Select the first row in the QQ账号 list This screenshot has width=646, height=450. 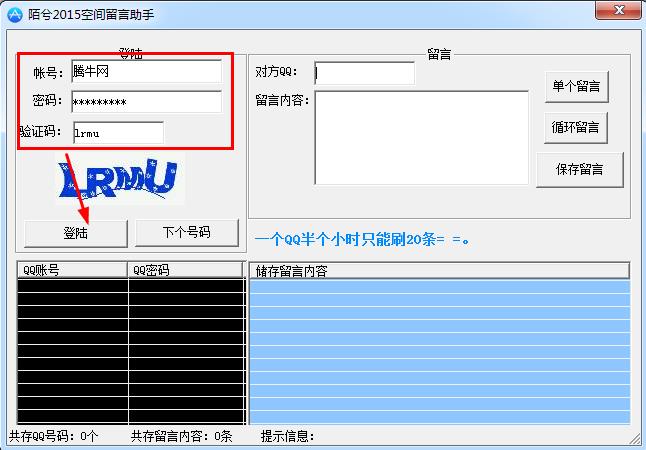(73, 286)
